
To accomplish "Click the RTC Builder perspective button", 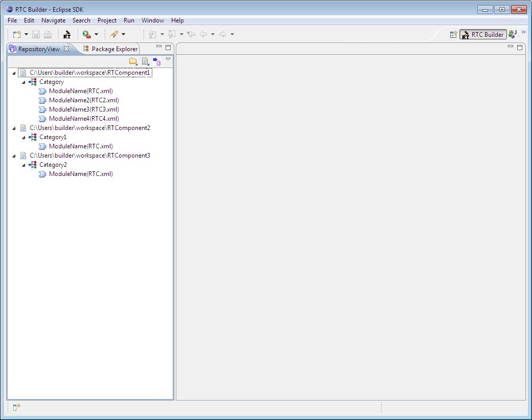I will pos(482,34).
